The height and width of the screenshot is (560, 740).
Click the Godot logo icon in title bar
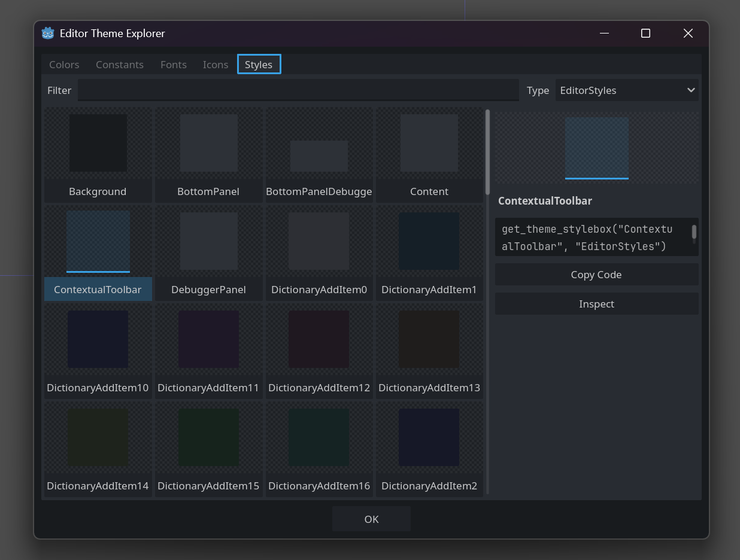47,34
